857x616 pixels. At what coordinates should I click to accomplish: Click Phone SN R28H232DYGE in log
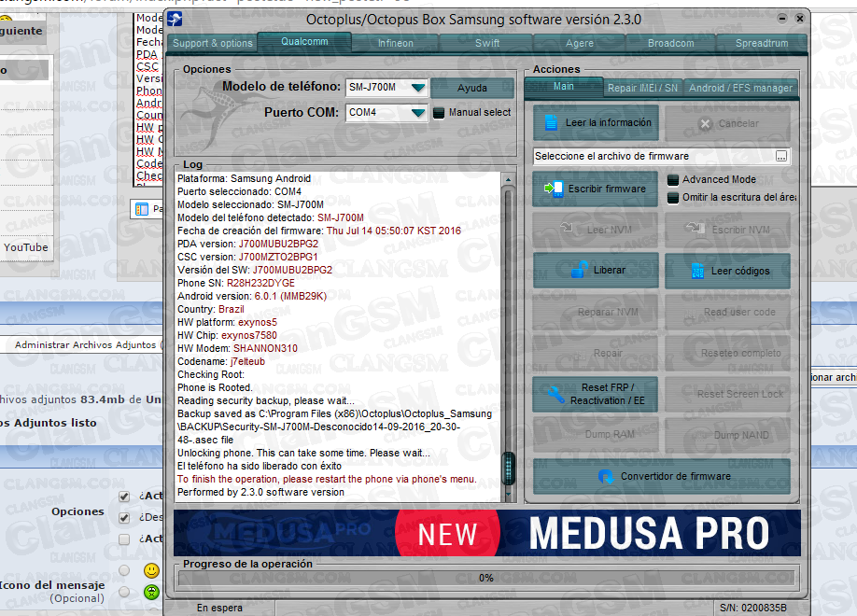[236, 283]
